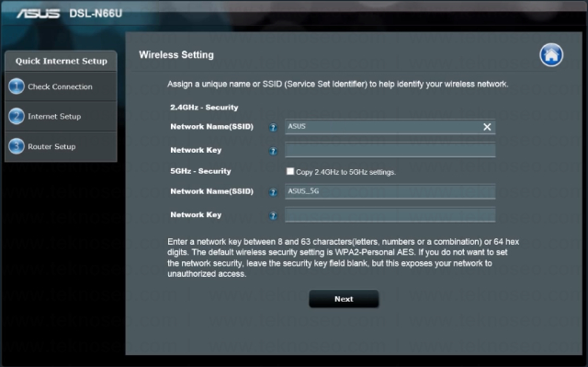This screenshot has height=367, width=588.
Task: Click help icon beside 2.4GHz Network Name
Action: [273, 128]
